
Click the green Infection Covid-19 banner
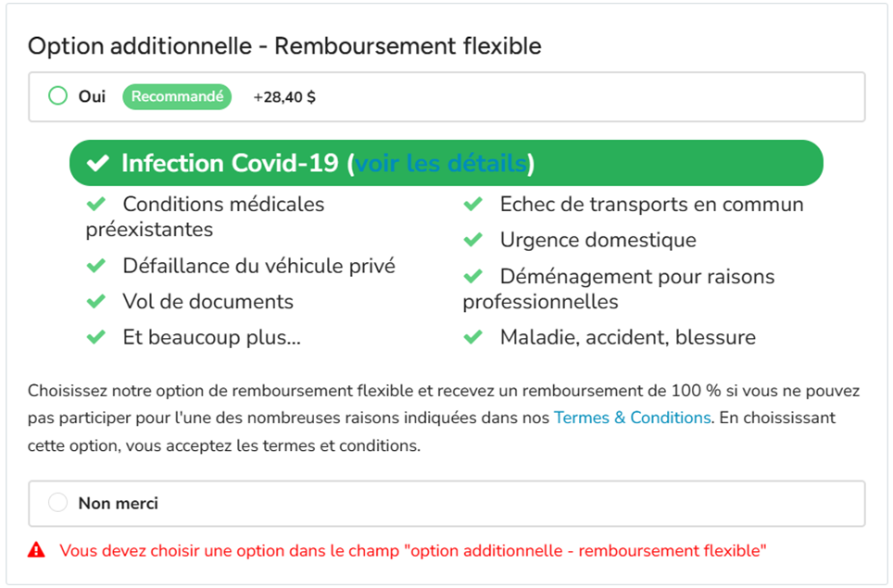446,163
